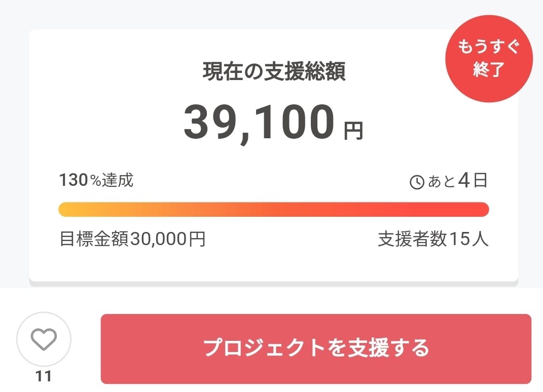Click the 39,100 amount figure
This screenshot has height=392, width=543.
pyautogui.click(x=259, y=123)
